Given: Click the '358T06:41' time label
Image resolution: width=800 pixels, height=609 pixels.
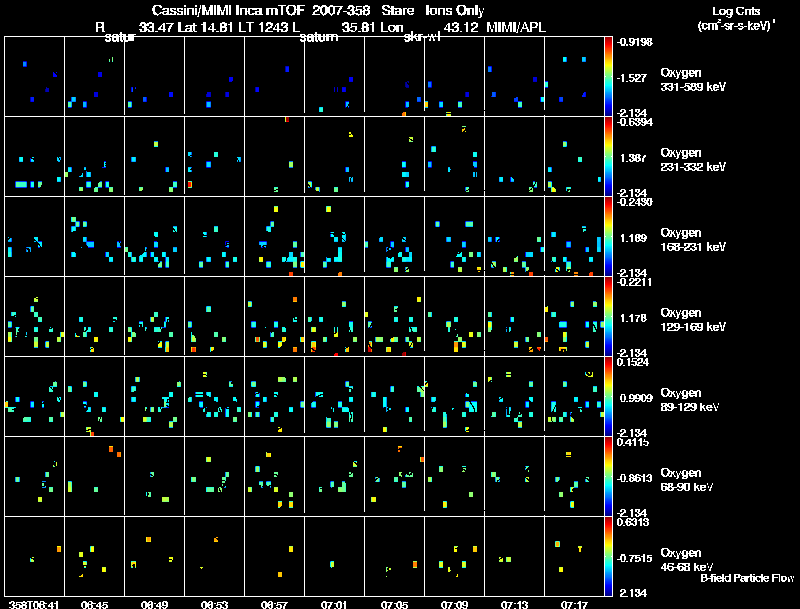Looking at the screenshot, I should coord(34,604).
